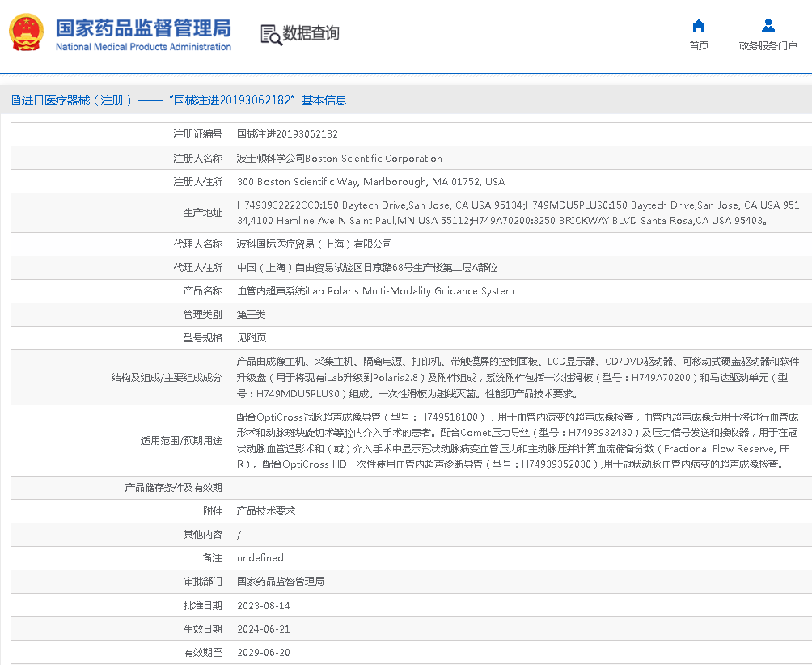The width and height of the screenshot is (812, 665).
Task: Select the expiry date 2029-06-20
Action: pyautogui.click(x=263, y=652)
